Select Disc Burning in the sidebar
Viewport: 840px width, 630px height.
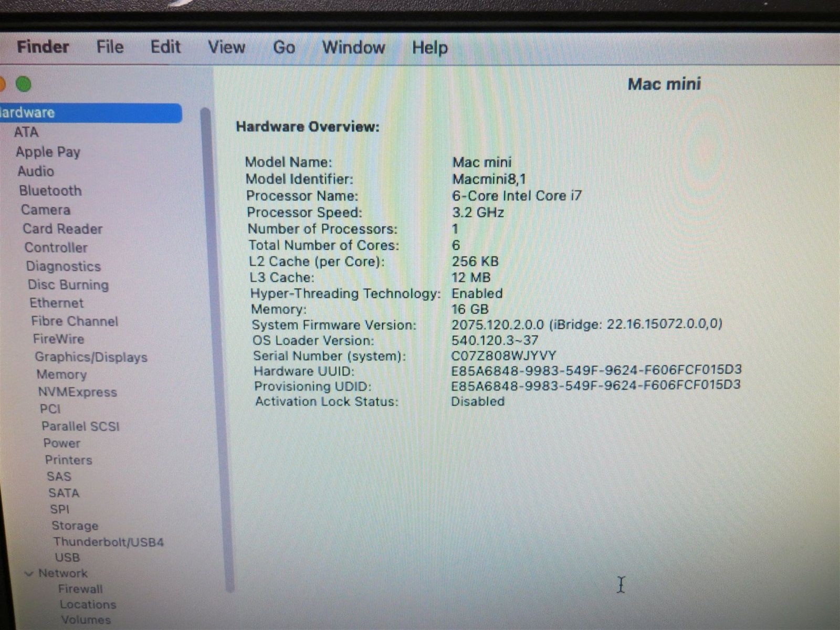coord(68,285)
